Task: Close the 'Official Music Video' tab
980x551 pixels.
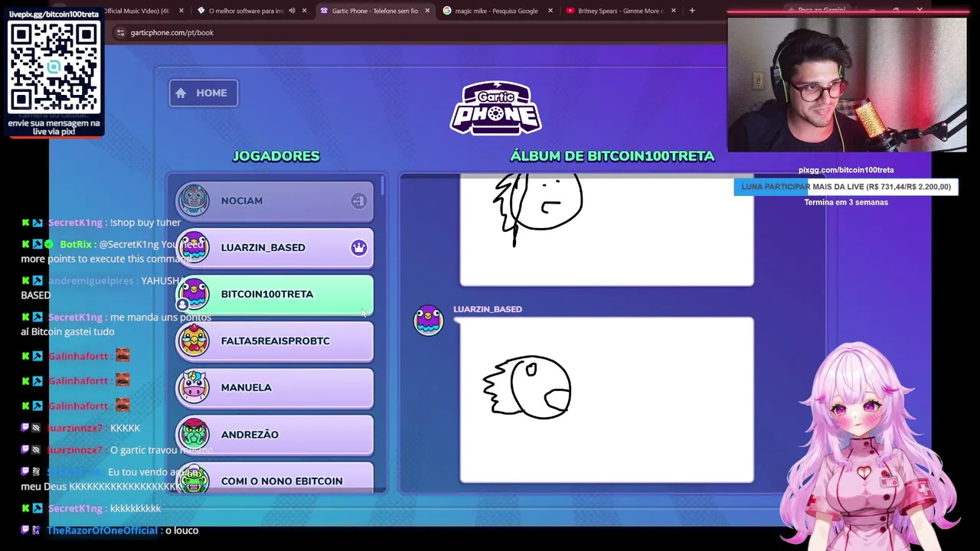Action: [181, 11]
